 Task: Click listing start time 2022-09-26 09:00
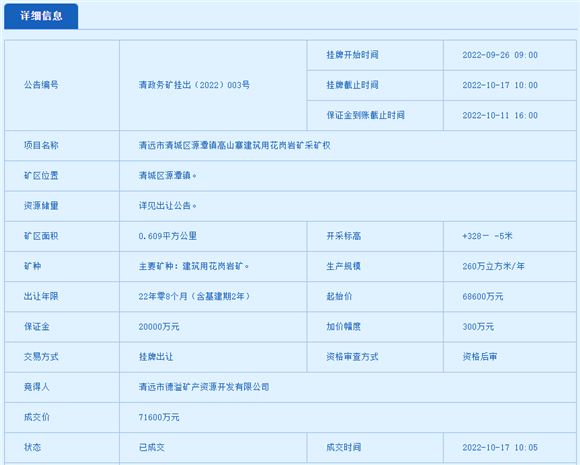click(500, 55)
